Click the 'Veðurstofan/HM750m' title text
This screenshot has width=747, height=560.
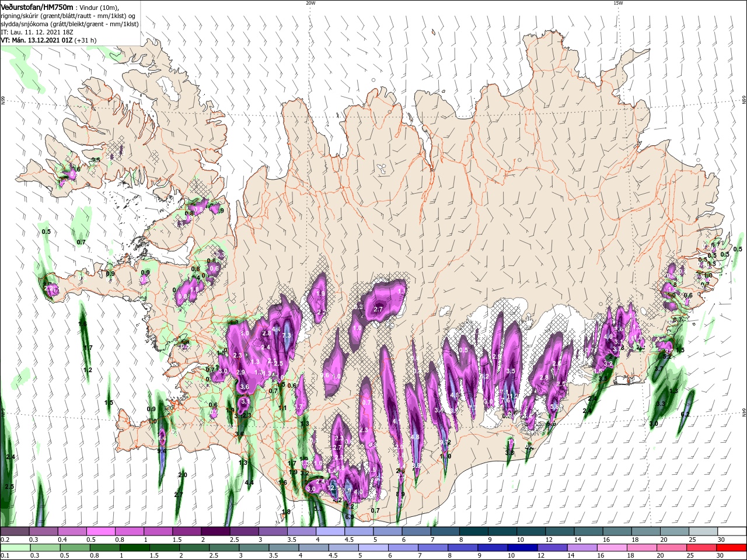pyautogui.click(x=37, y=6)
